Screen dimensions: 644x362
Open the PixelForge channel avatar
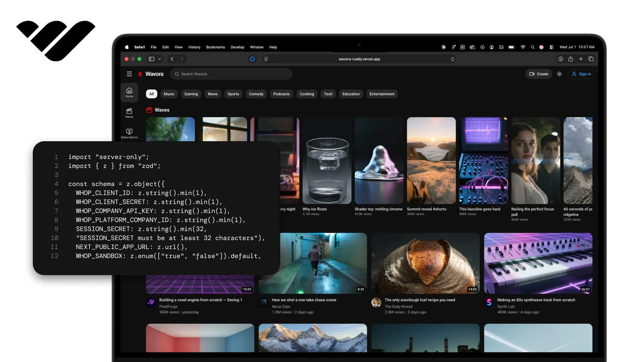click(x=151, y=302)
